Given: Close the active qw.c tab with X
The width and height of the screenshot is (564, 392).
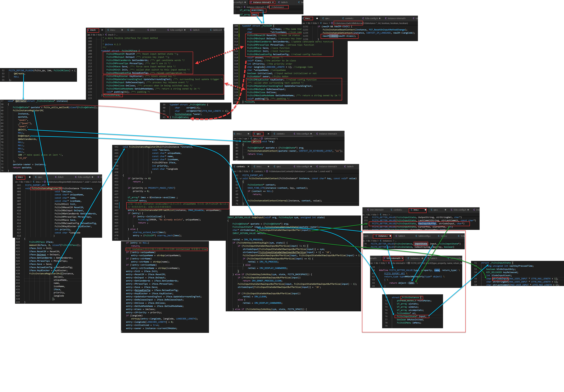Looking at the screenshot, I should point(268,134).
